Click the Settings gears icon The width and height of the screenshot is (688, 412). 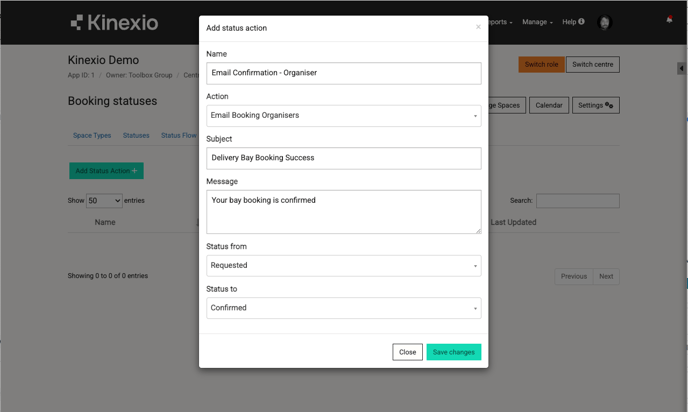(609, 105)
